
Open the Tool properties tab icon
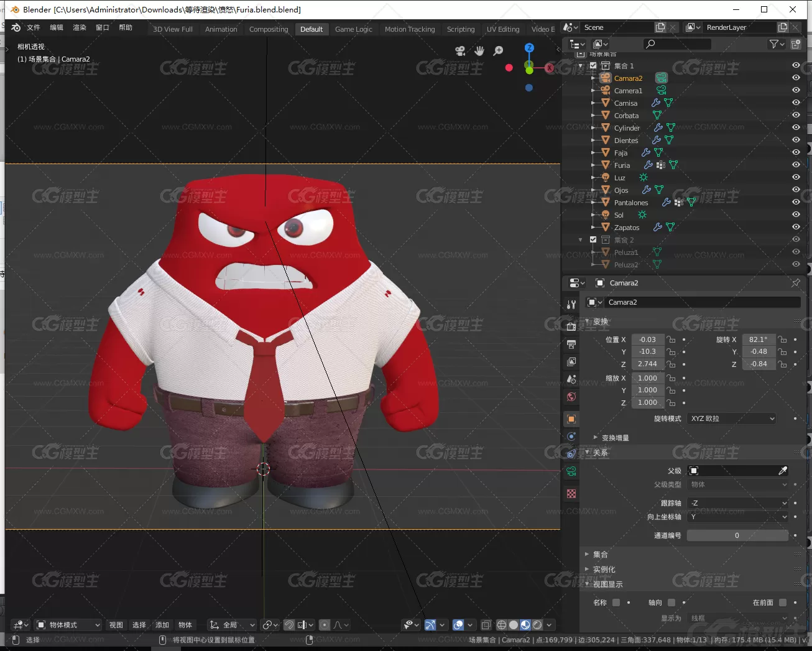tap(571, 305)
